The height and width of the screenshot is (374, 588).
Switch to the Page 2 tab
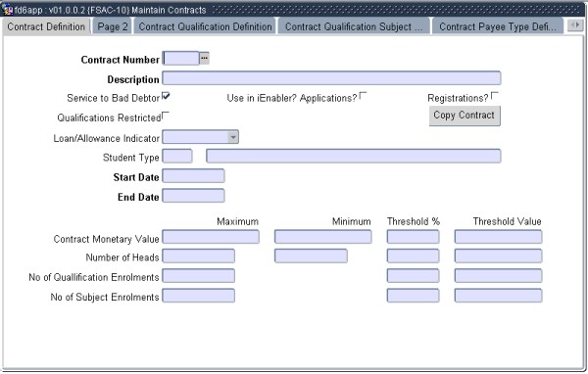pyautogui.click(x=112, y=26)
